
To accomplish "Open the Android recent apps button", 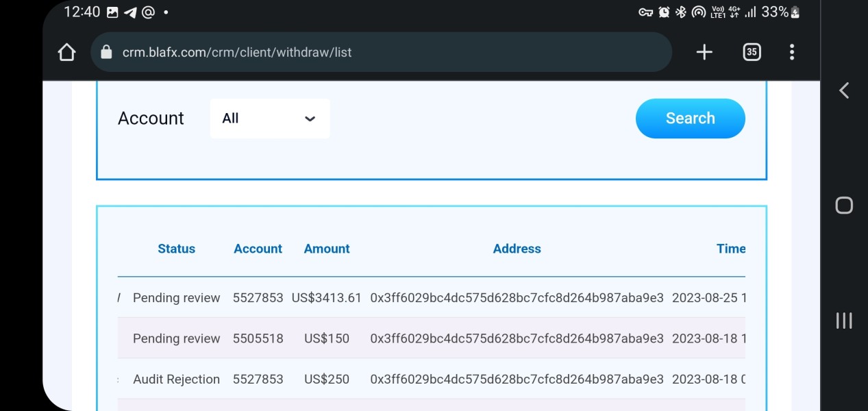I will [x=844, y=320].
